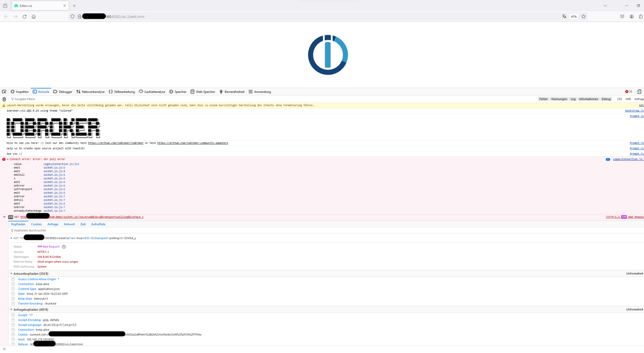This screenshot has height=353, width=644.
Task: Open the browser home page icon
Action: click(33, 17)
